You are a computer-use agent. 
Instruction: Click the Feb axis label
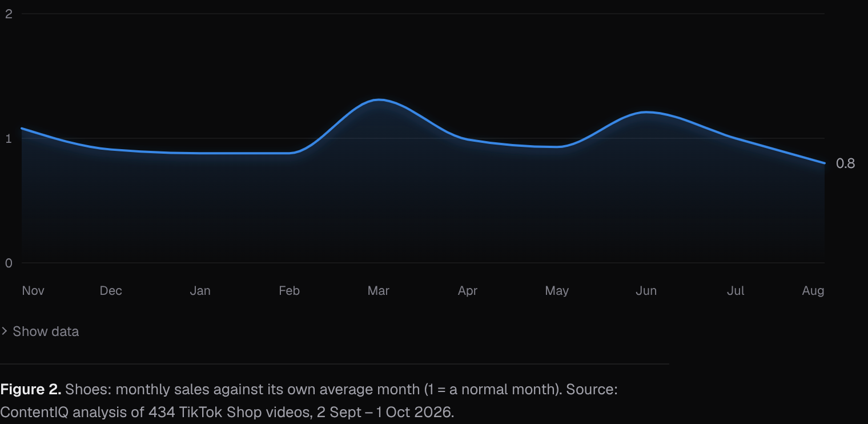click(x=289, y=291)
